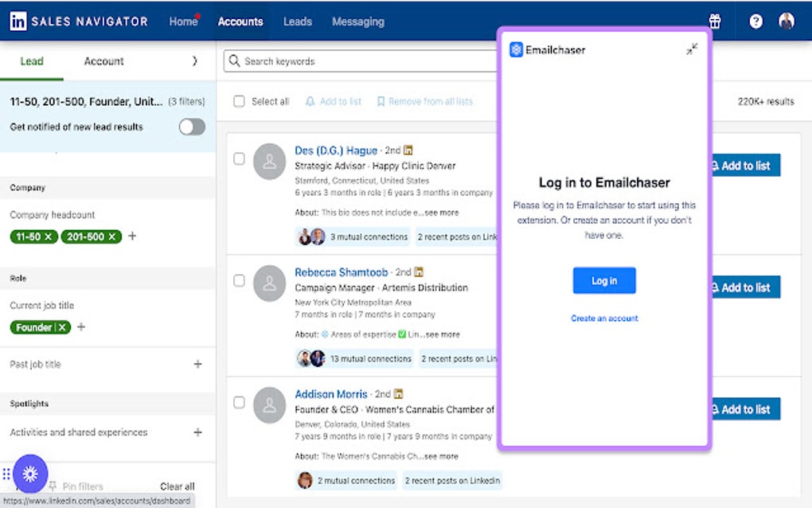Click the help question mark icon
The height and width of the screenshot is (508, 812).
click(755, 21)
